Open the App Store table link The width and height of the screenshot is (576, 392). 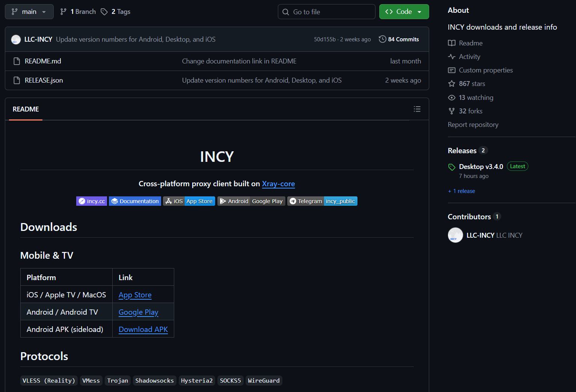pos(135,295)
